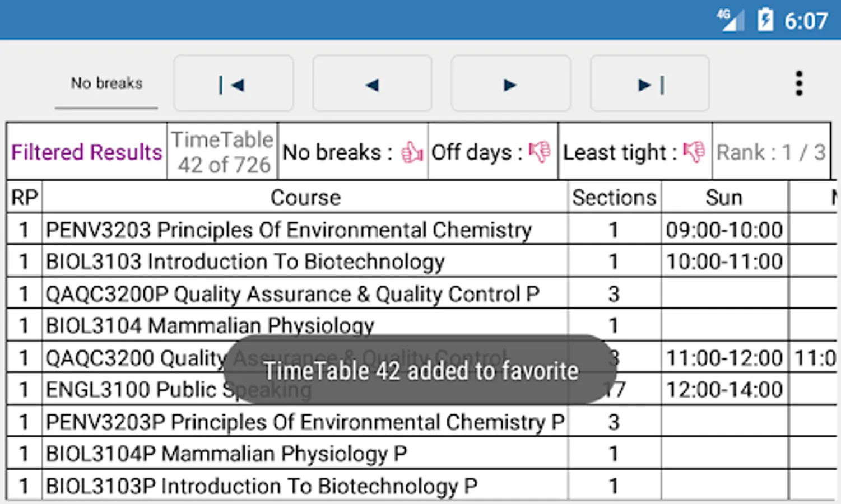Click the battery charging status icon
This screenshot has height=504, width=841.
coord(765,21)
